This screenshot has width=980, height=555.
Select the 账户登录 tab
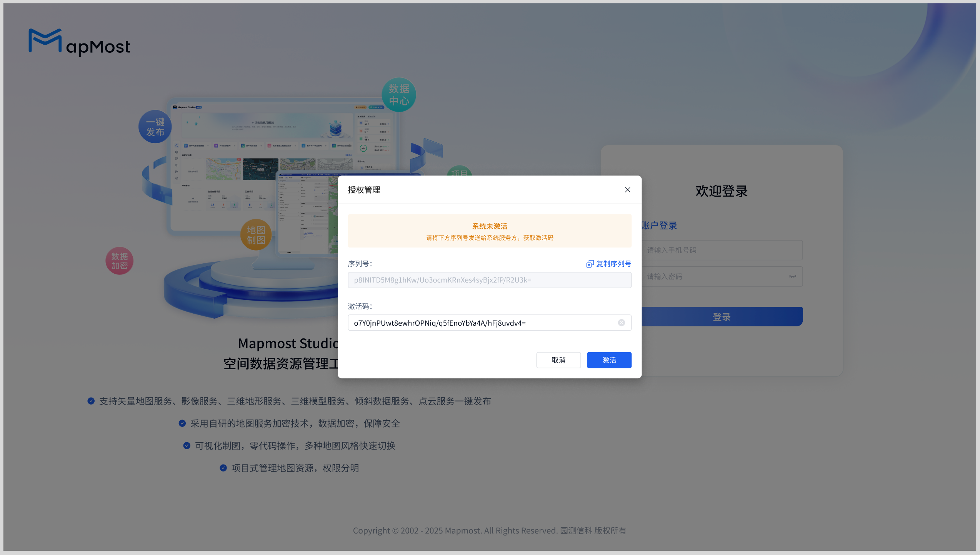pyautogui.click(x=659, y=226)
